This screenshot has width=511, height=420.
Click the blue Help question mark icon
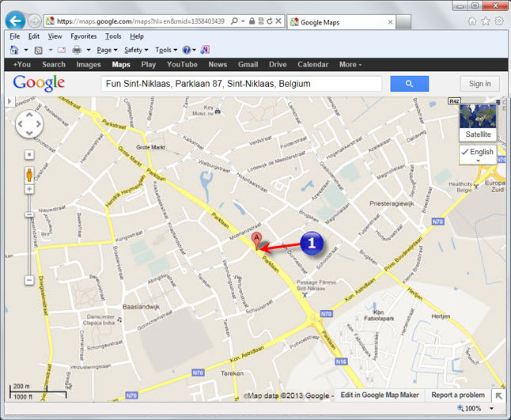(187, 50)
